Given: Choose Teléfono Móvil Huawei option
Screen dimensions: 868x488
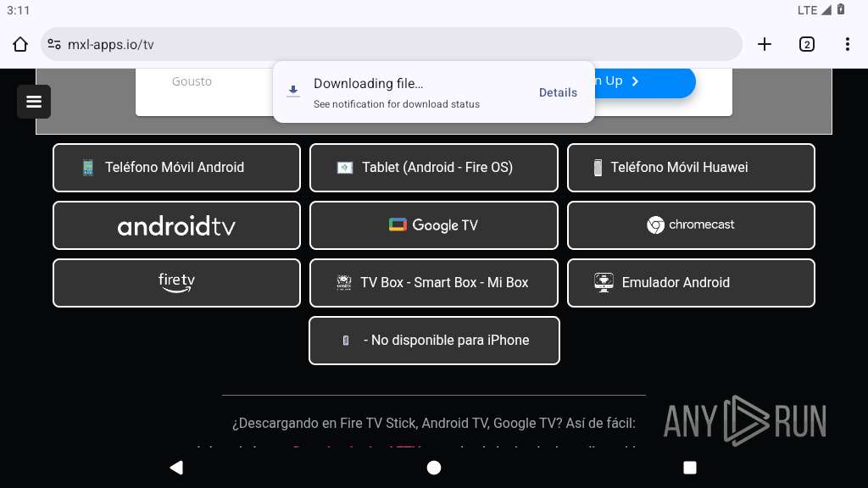Looking at the screenshot, I should pyautogui.click(x=691, y=168).
